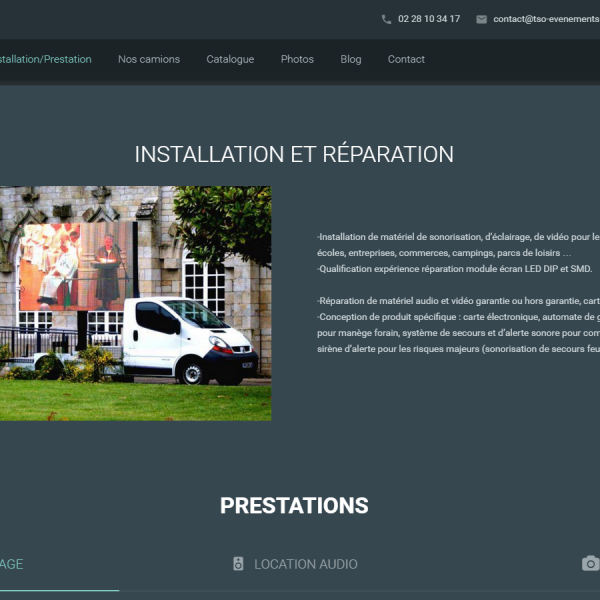Image resolution: width=600 pixels, height=600 pixels.
Task: Select the highlighted tab ending in 'AGE'
Action: point(12,564)
